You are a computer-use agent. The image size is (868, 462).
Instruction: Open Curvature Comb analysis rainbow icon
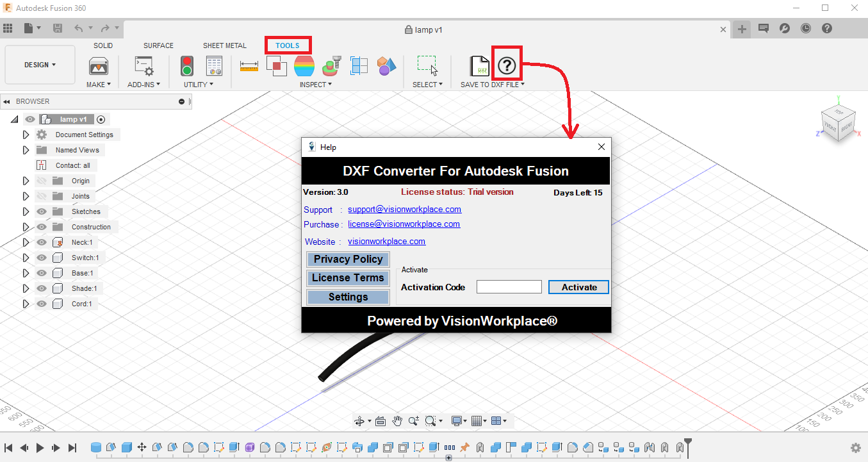pos(304,65)
